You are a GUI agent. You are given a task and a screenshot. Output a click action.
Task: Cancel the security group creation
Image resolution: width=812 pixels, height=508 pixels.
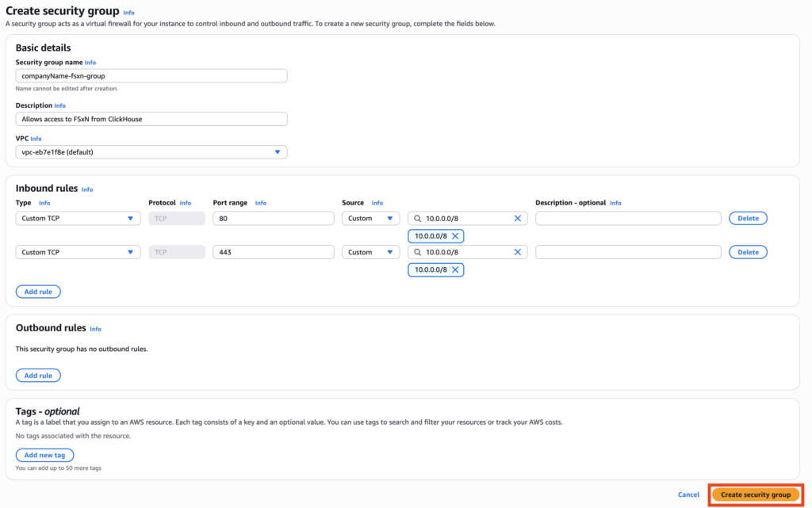pos(688,495)
